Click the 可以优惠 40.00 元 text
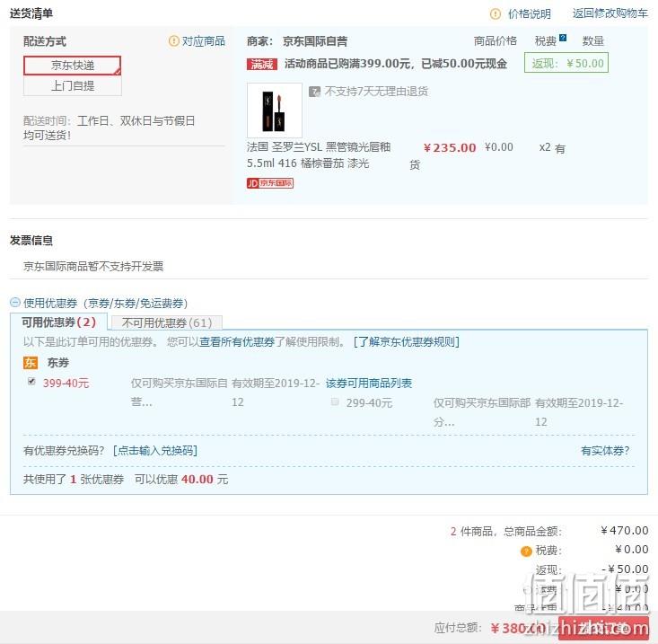 pos(181,479)
